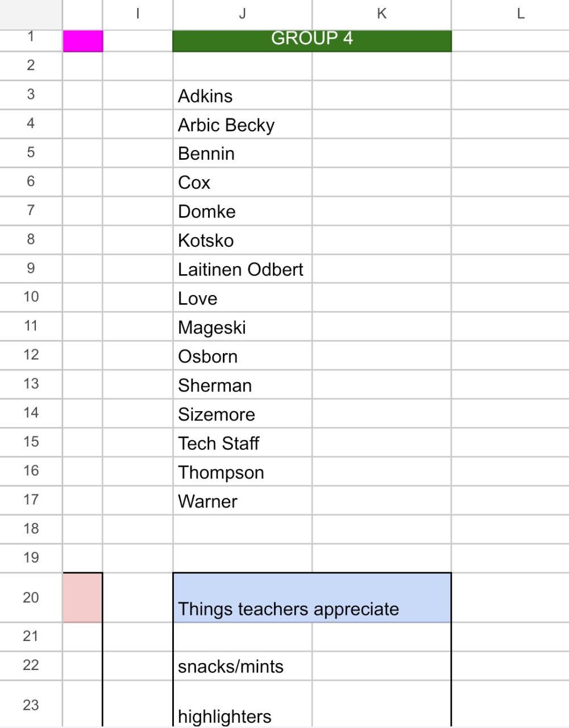This screenshot has height=728, width=569.
Task: Select the snacks/mints cell
Action: click(242, 666)
